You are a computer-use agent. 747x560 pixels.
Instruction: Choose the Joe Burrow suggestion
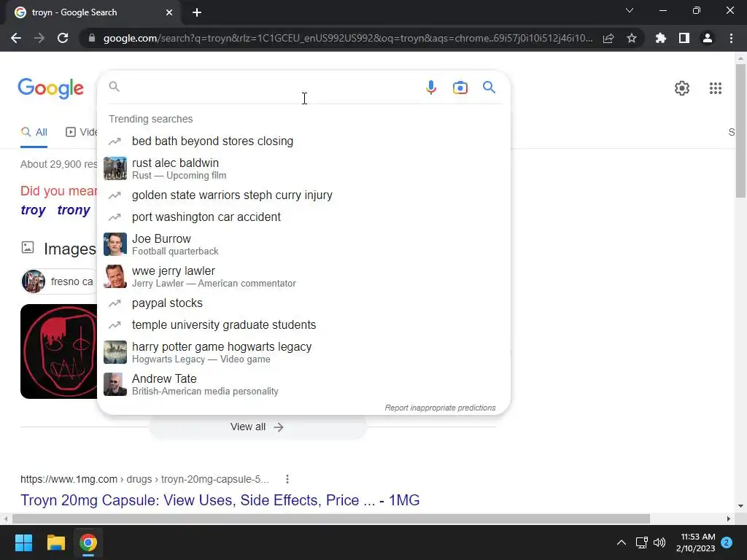[303, 244]
